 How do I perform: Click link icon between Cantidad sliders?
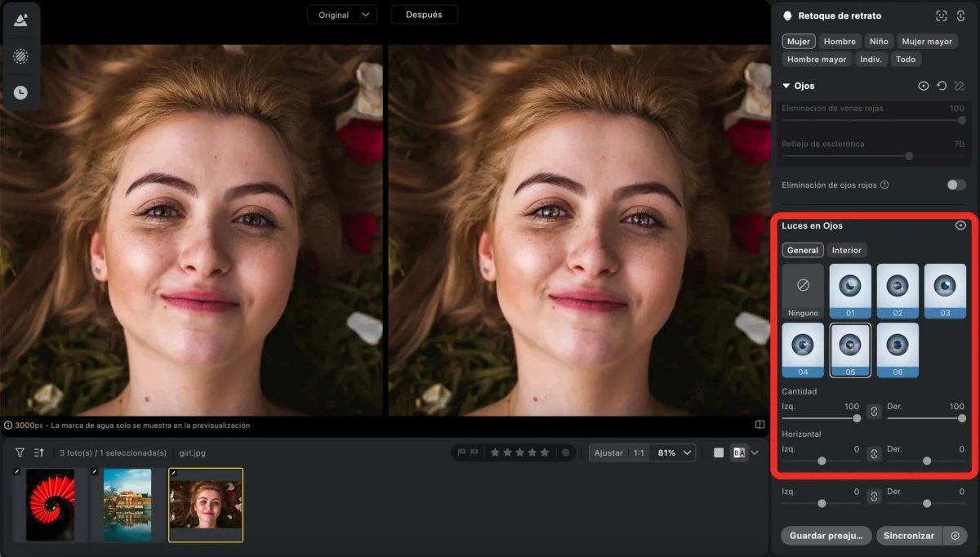[x=874, y=412]
